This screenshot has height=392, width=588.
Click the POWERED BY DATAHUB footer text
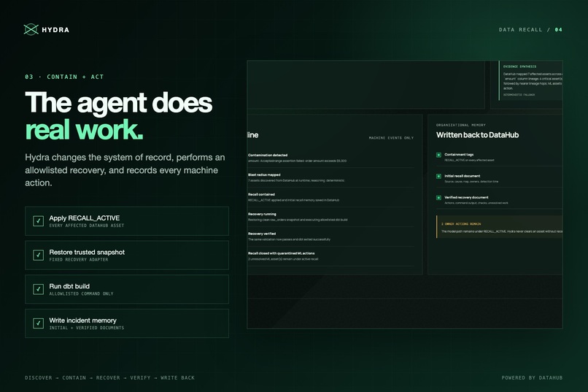tap(532, 377)
